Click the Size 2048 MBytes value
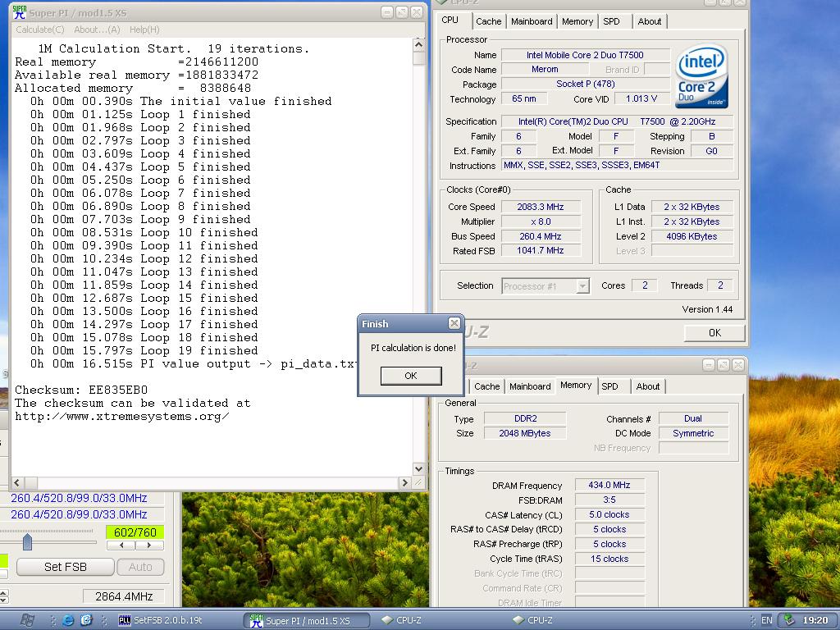This screenshot has width=840, height=630. [524, 433]
